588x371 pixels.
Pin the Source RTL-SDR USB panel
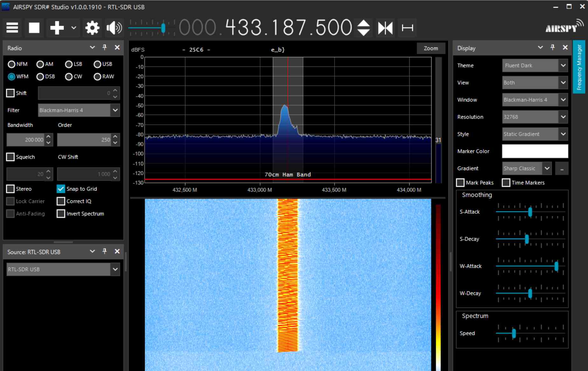(105, 252)
